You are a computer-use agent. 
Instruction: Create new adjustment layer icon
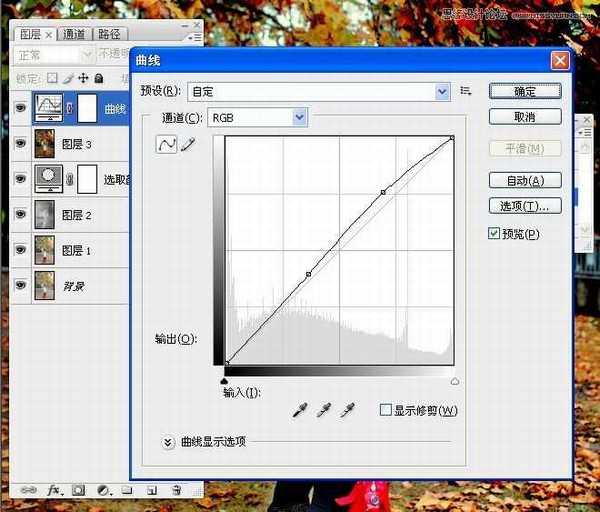pos(103,490)
